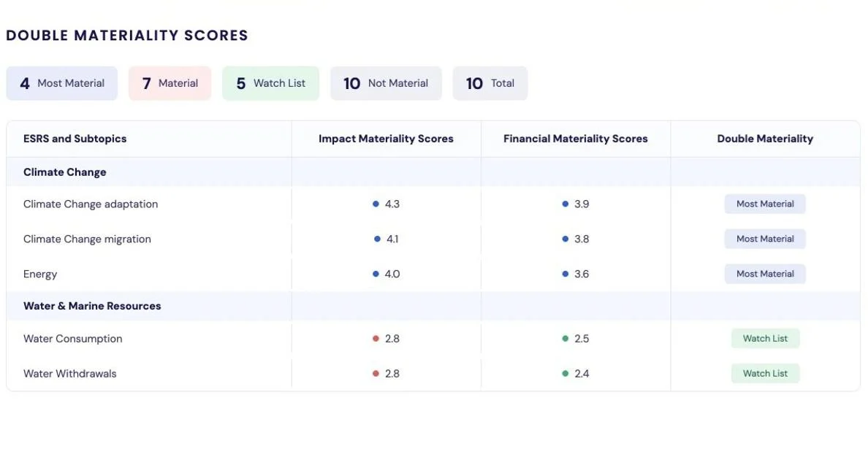868x476 pixels.
Task: Click the blue dot beside the 4.3 impact score
Action: point(376,204)
